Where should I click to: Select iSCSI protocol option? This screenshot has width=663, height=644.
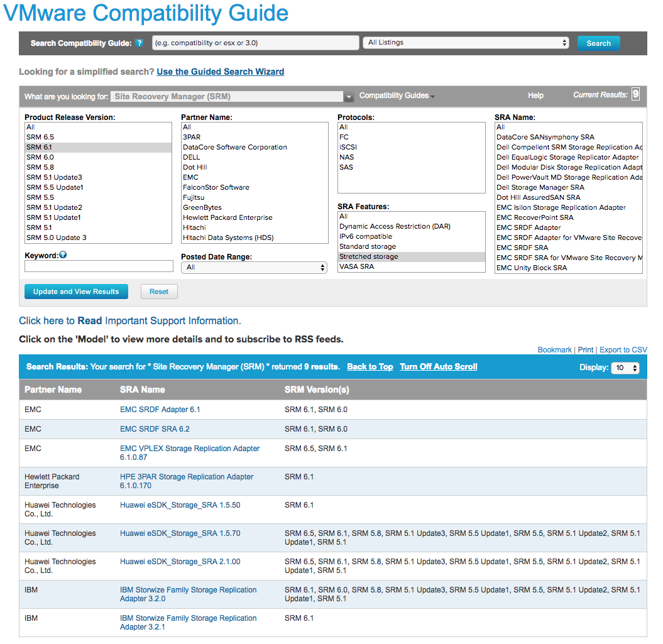coord(412,147)
